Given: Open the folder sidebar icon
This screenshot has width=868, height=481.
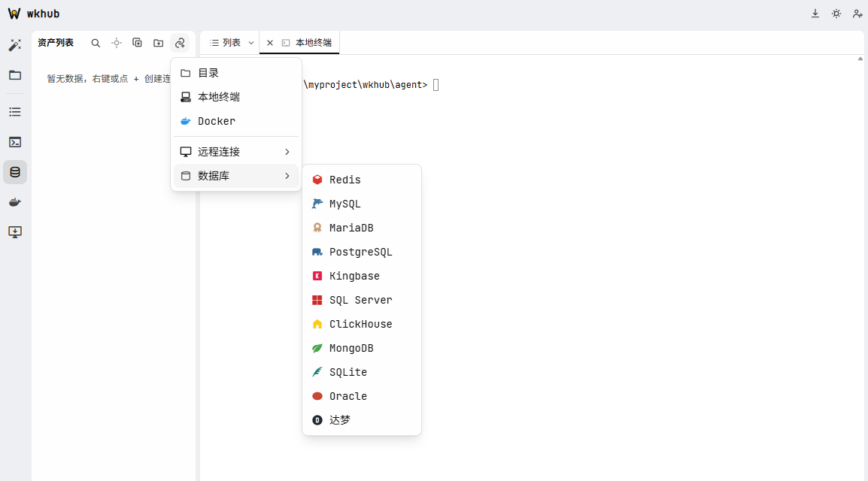Looking at the screenshot, I should 15,75.
